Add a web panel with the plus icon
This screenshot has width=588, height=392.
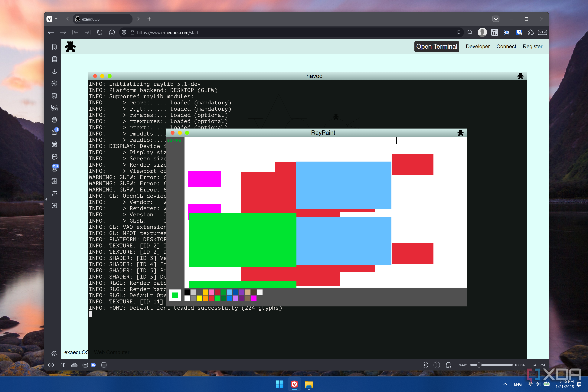(54, 205)
